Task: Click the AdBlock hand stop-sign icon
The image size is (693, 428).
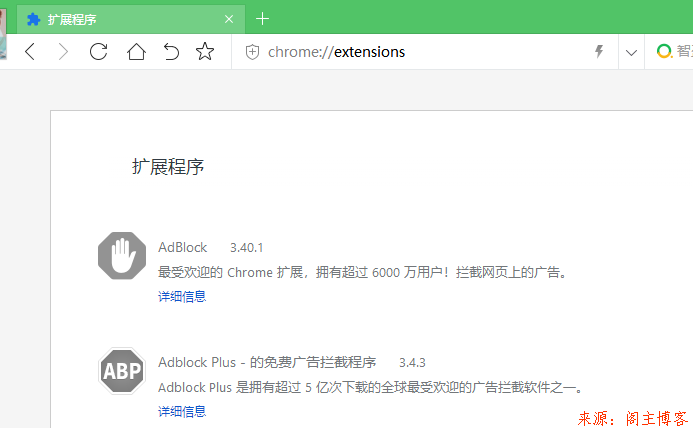Action: point(122,256)
